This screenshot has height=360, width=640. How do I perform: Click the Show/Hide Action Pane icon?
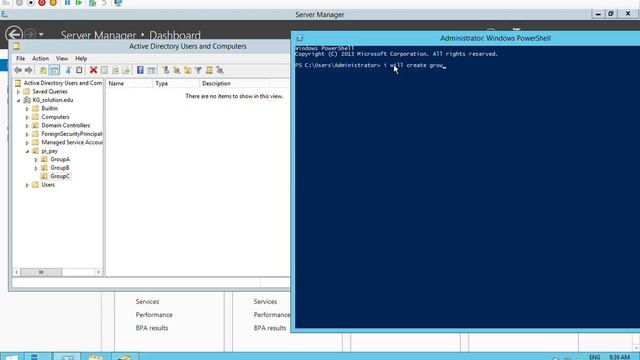tap(151, 70)
